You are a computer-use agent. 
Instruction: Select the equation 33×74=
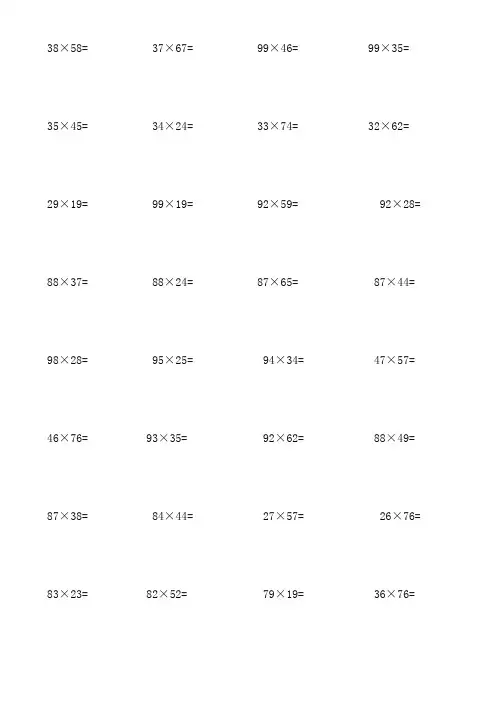pos(278,126)
